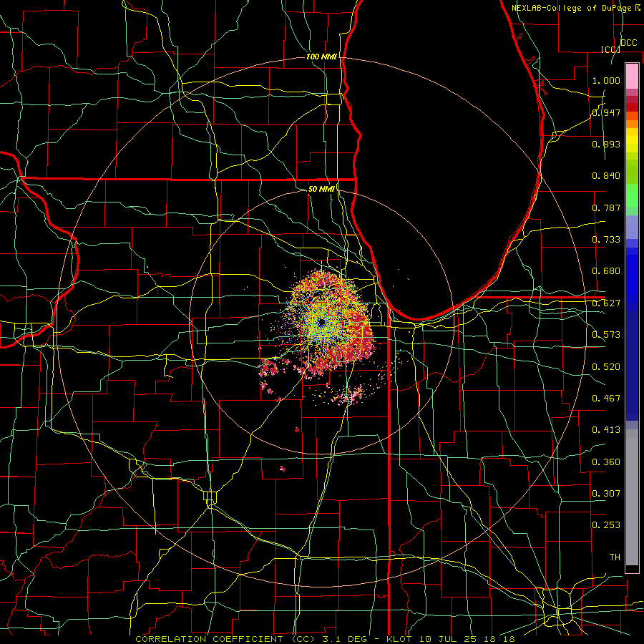Image resolution: width=644 pixels, height=644 pixels.
Task: Click the 0.733 scale value
Action: (x=606, y=240)
